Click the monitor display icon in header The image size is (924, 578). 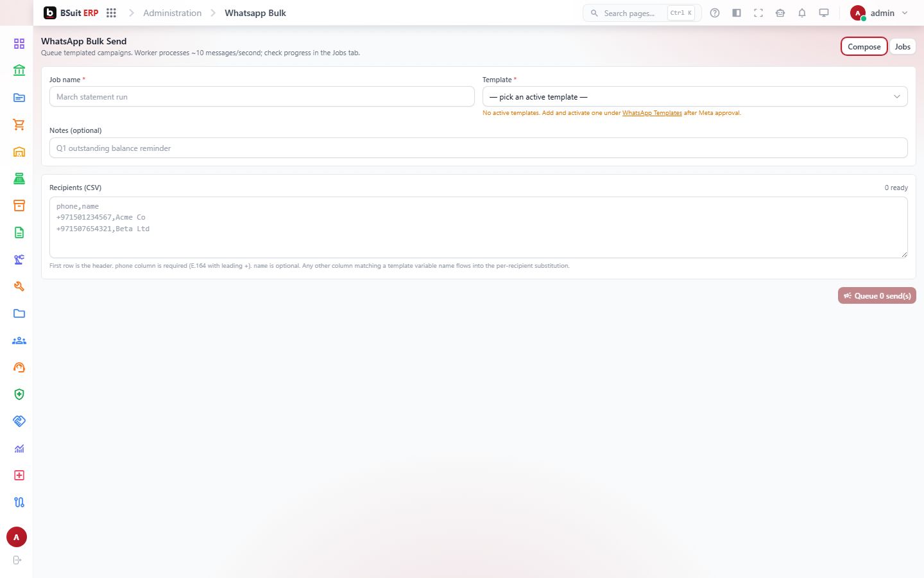(824, 13)
